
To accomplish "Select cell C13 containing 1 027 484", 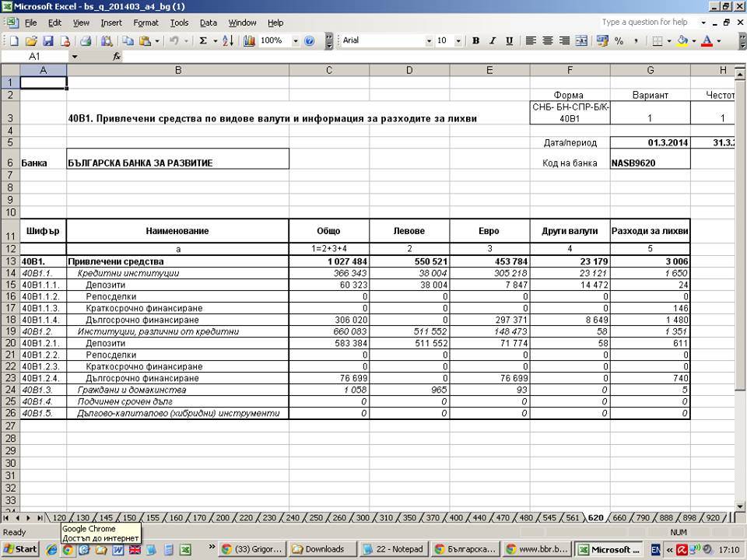I will [329, 261].
